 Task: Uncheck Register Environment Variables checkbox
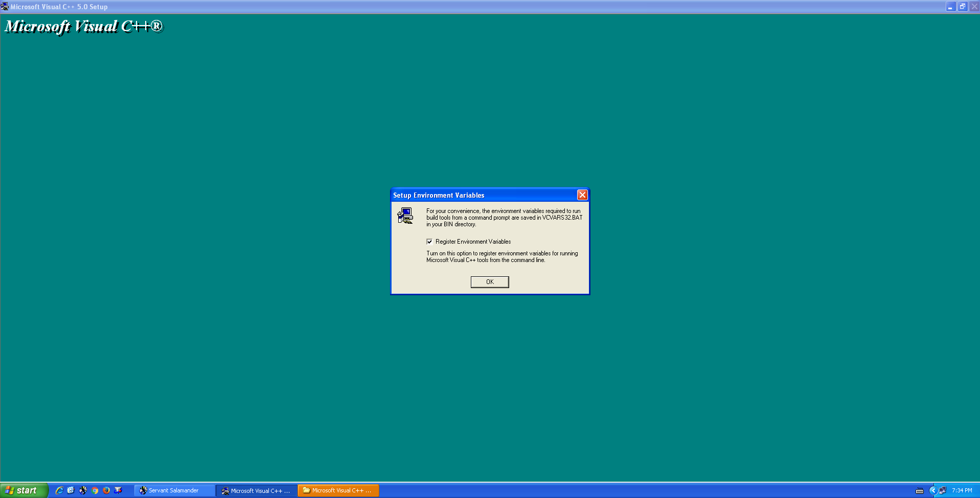pyautogui.click(x=429, y=242)
